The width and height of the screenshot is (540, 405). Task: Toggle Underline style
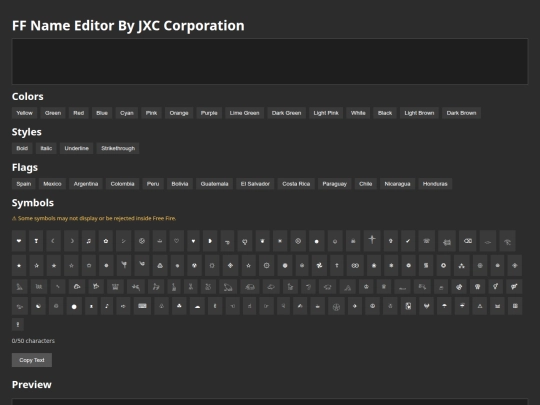pyautogui.click(x=76, y=148)
